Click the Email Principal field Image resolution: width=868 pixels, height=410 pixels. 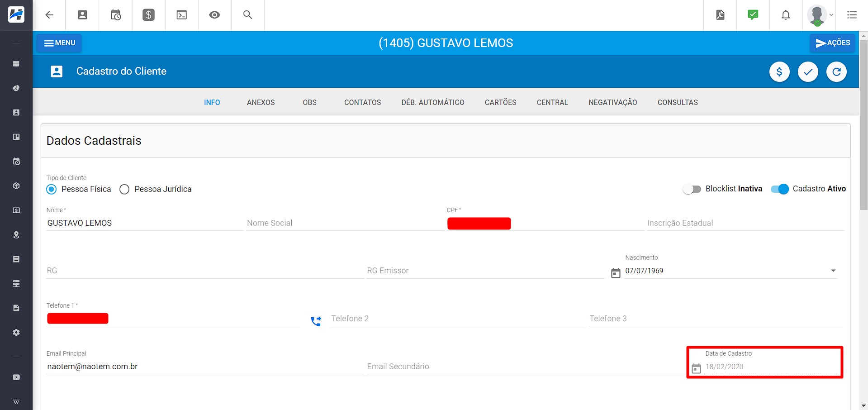pyautogui.click(x=204, y=367)
